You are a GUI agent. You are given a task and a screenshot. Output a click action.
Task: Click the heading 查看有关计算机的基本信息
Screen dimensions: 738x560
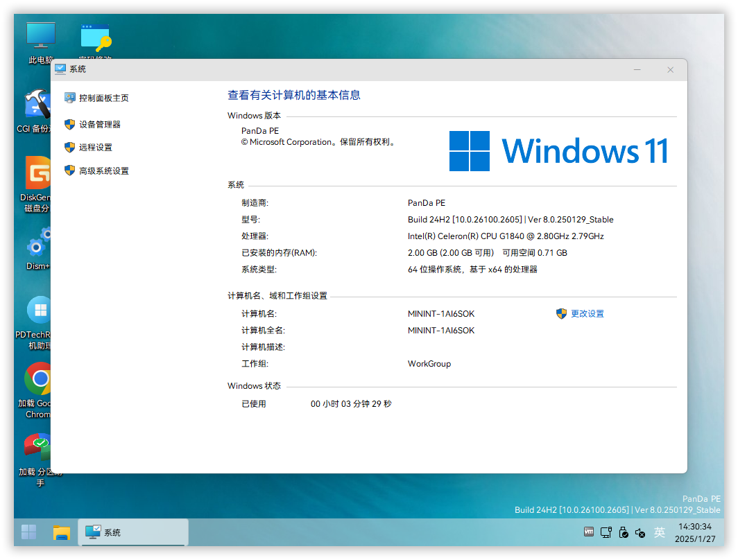point(294,95)
